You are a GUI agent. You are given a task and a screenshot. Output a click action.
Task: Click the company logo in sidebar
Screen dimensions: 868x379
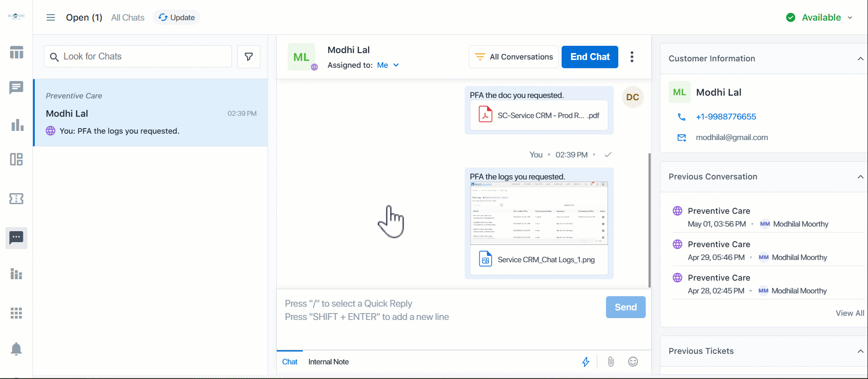(x=16, y=16)
